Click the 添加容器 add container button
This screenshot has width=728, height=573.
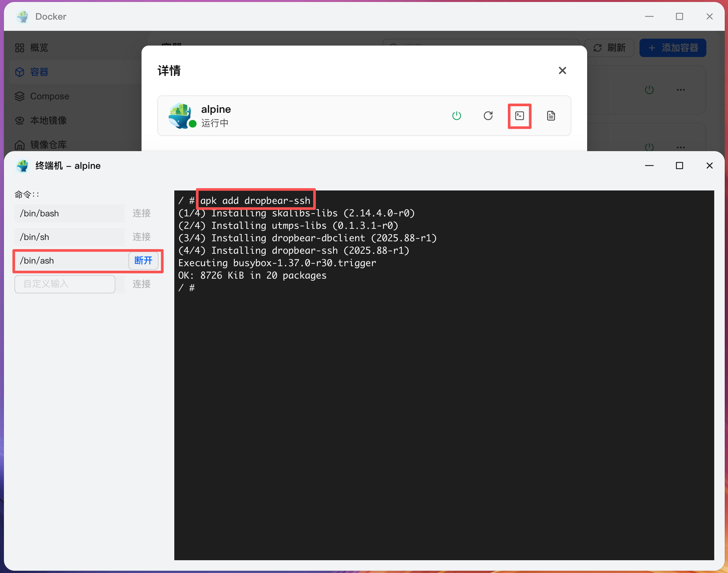pos(672,48)
